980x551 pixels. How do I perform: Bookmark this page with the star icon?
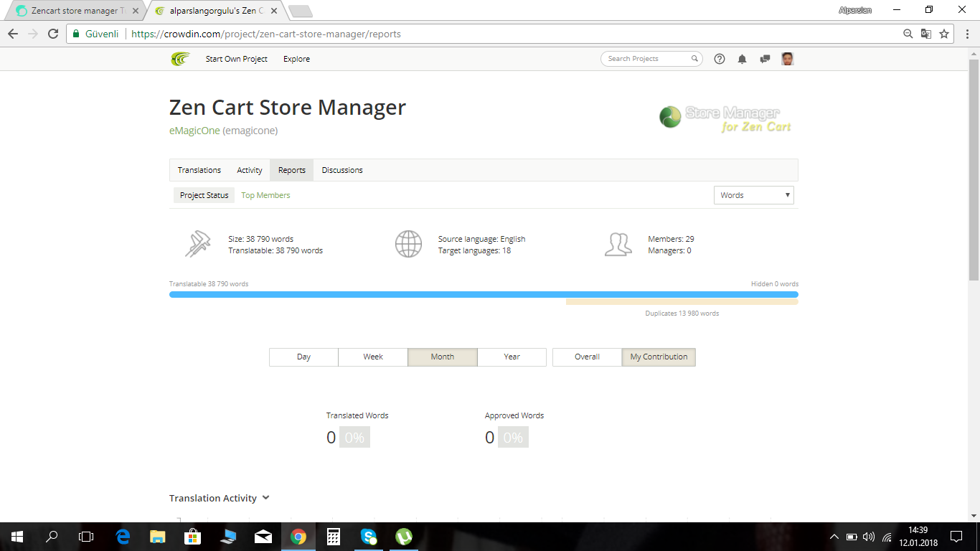pyautogui.click(x=944, y=34)
